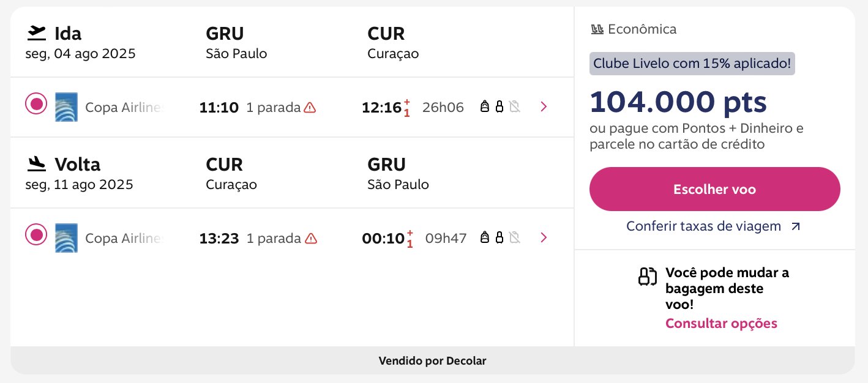
Task: Expand return flight details chevron
Action: [x=544, y=237]
